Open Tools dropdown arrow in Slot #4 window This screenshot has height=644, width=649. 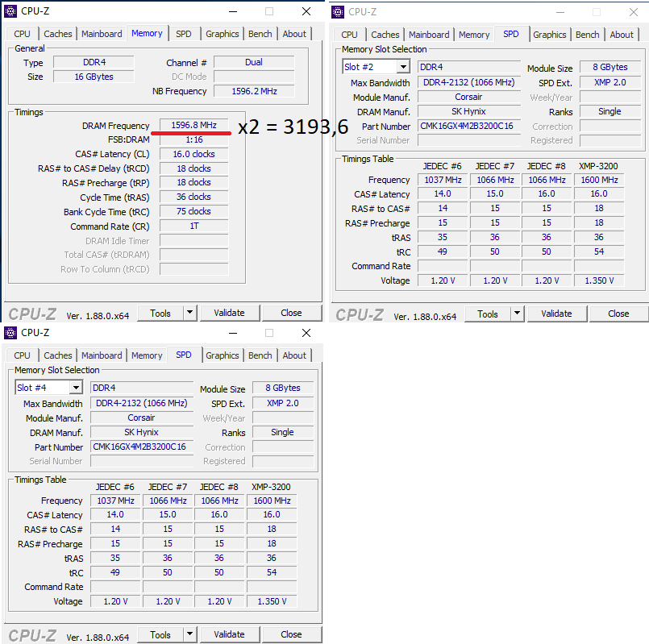tap(190, 634)
